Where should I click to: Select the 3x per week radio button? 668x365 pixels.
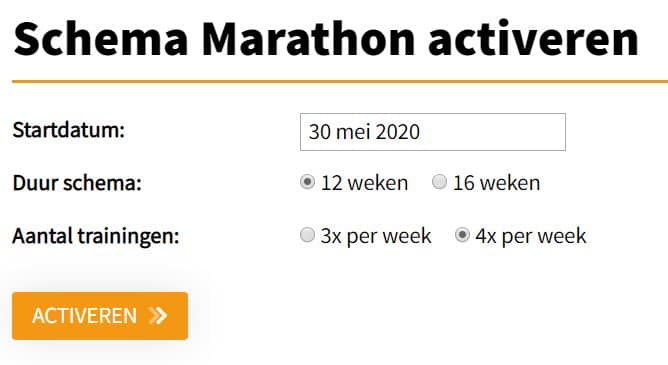point(307,235)
